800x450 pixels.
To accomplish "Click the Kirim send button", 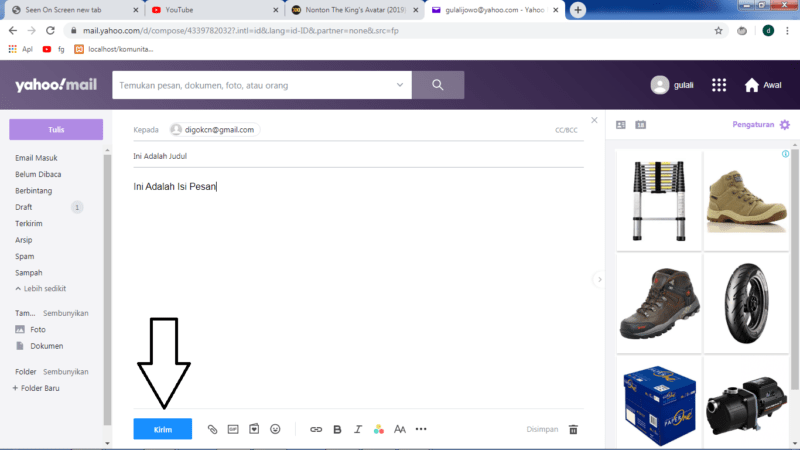I will coord(163,429).
